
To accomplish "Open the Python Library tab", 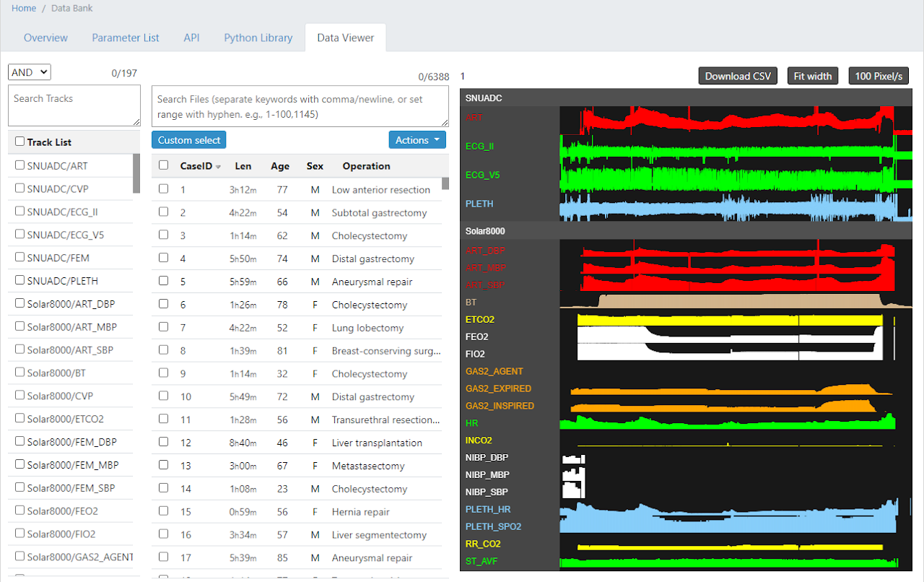I will click(x=258, y=38).
